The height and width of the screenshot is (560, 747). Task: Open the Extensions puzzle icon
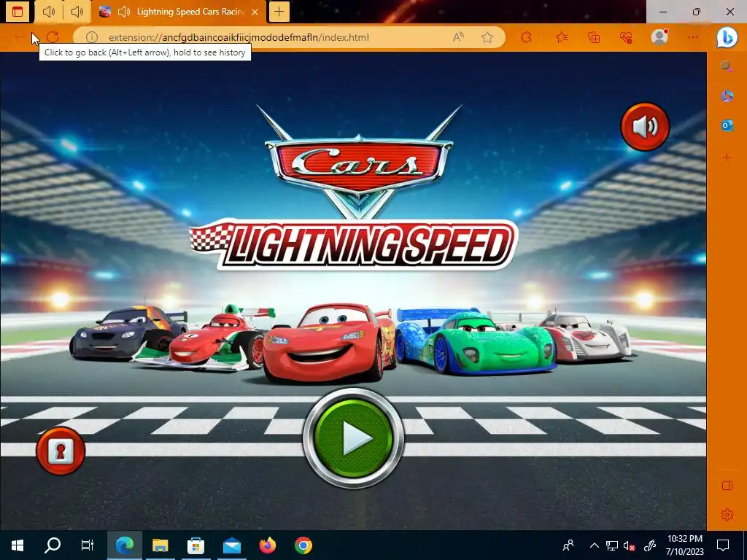526,37
